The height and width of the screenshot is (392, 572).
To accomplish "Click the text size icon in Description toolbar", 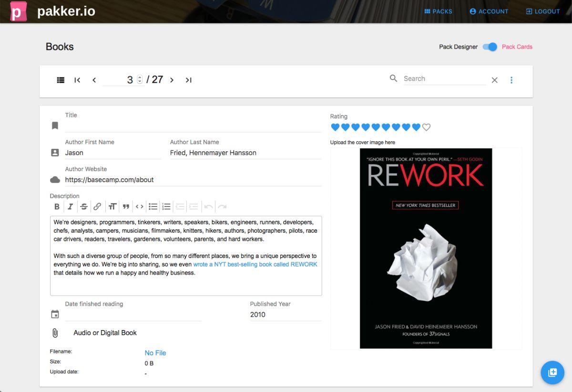I will pos(112,206).
